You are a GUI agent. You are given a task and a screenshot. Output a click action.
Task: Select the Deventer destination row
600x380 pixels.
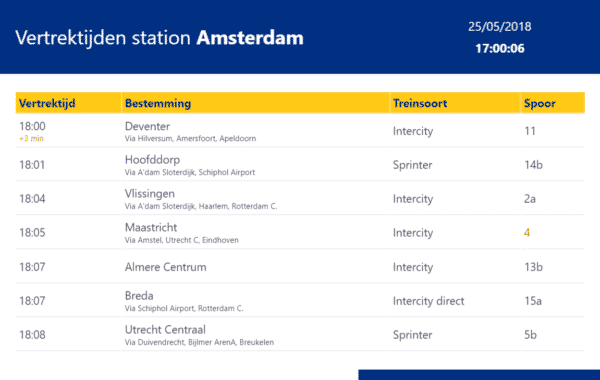click(x=300, y=131)
